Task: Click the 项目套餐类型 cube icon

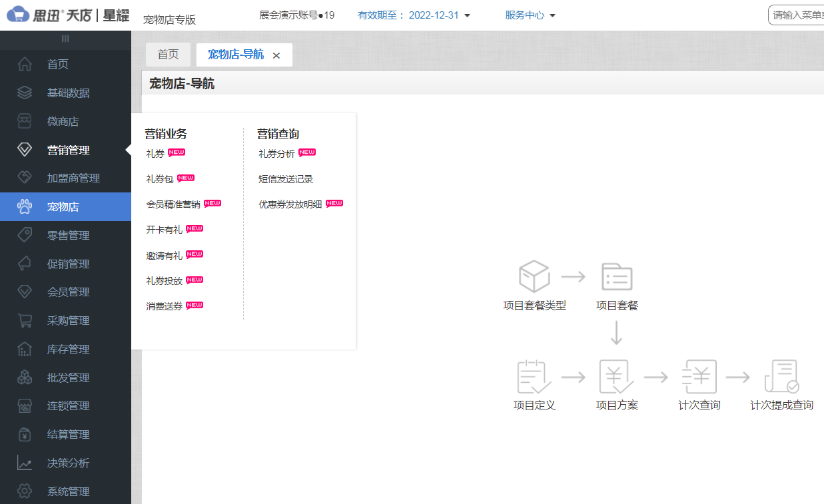Action: [x=534, y=274]
